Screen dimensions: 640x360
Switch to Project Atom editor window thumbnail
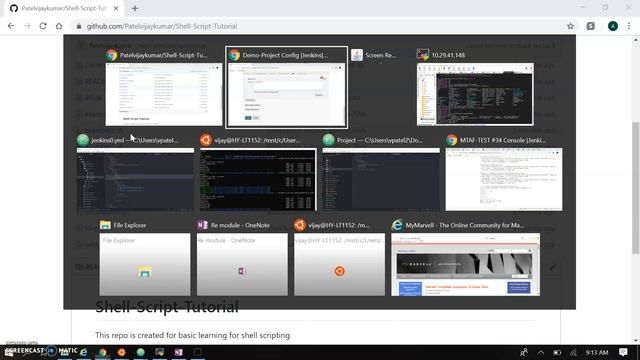(x=381, y=179)
